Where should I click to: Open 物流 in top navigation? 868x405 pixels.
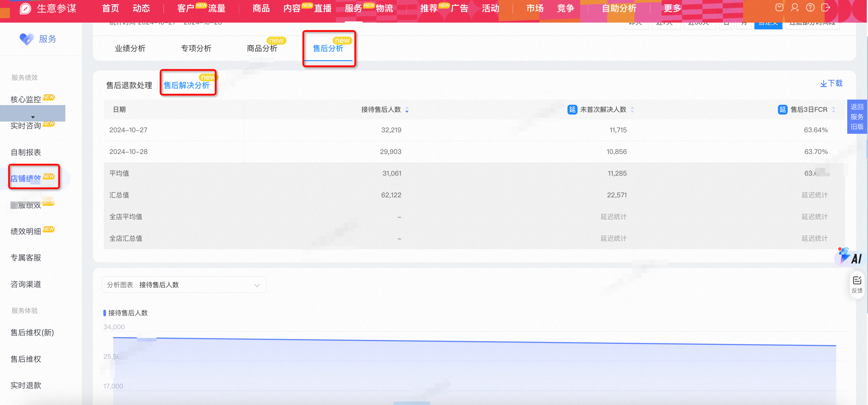[385, 9]
